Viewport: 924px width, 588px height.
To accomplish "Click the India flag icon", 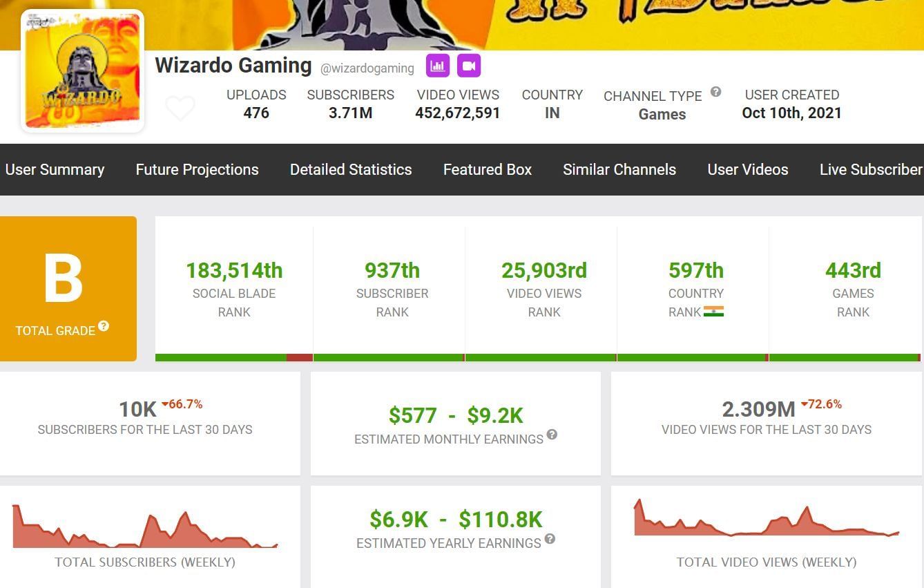I will (x=713, y=312).
